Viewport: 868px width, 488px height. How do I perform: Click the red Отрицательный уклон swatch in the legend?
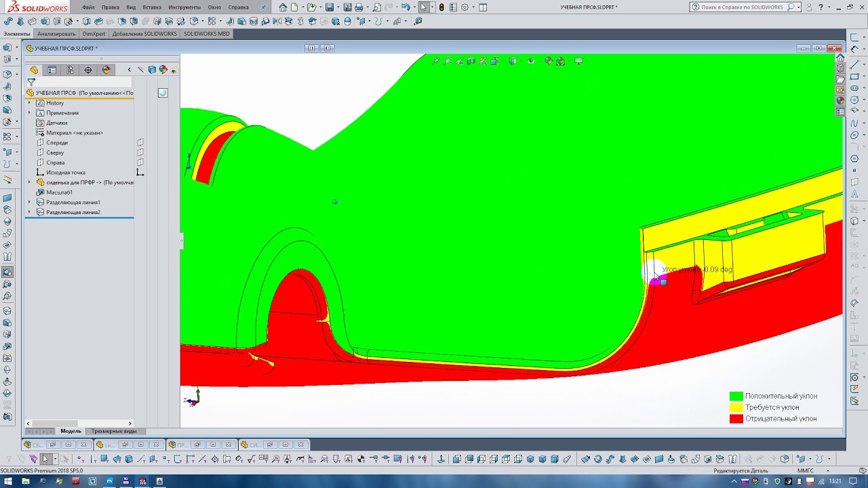[736, 419]
